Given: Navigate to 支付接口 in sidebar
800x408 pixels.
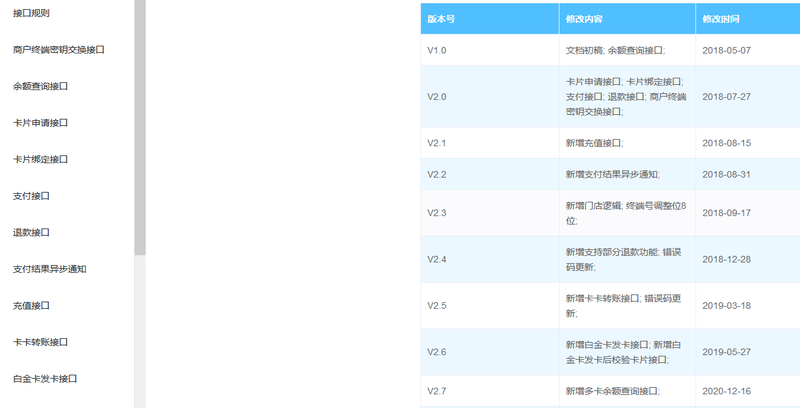Looking at the screenshot, I should (x=31, y=196).
